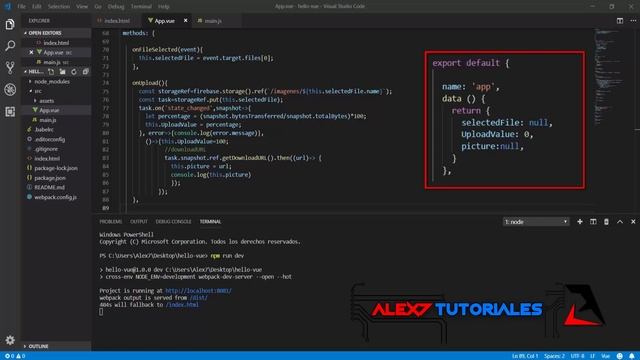Close the App.vue editor tab
Viewport: 640px width, 360px height.
coord(185,20)
